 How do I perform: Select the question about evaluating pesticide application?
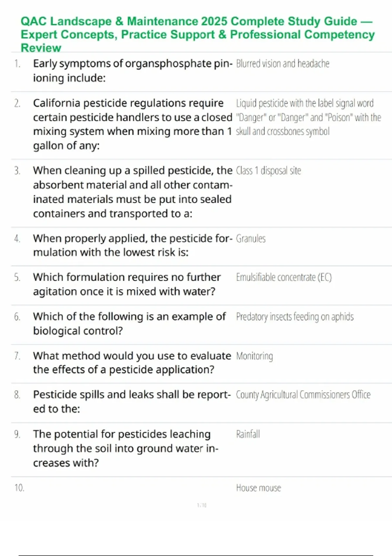click(132, 363)
